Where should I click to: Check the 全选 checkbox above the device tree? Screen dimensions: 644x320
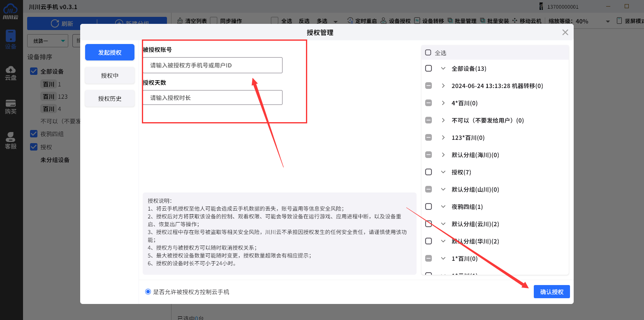[x=428, y=52]
